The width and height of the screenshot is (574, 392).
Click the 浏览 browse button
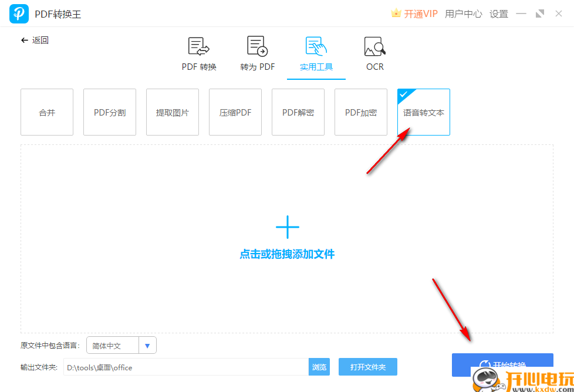(319, 367)
